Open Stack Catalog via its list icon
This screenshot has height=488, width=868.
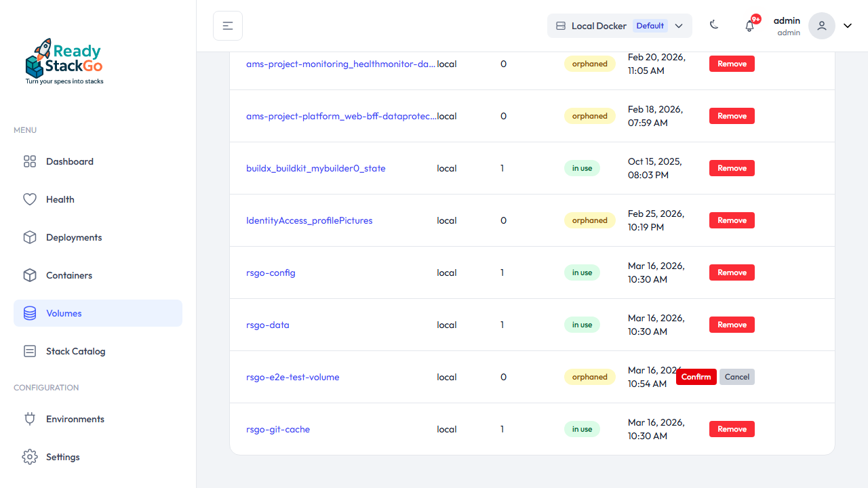pos(30,351)
